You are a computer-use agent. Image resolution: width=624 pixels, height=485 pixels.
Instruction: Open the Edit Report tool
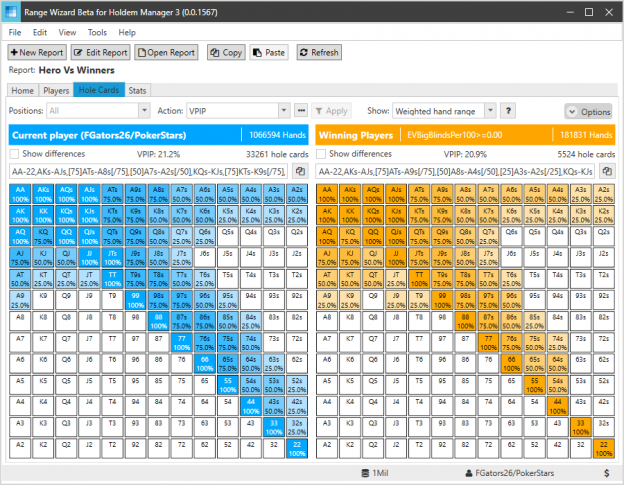pyautogui.click(x=101, y=53)
